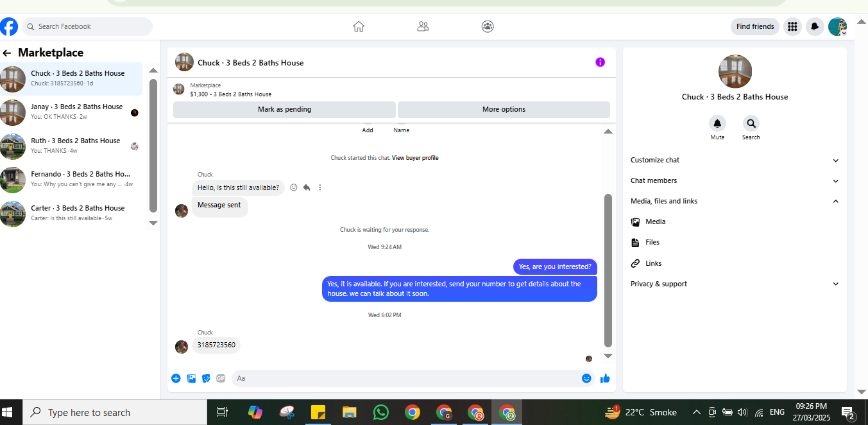Open Windows notification center icon
The image size is (868, 425).
pyautogui.click(x=847, y=412)
